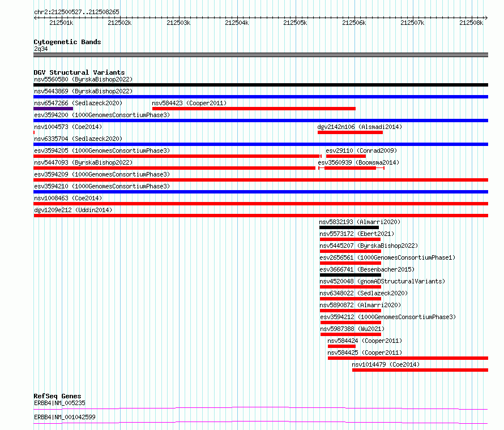Open variant nsv6348022 (Sedlazeck2020) label

point(364,293)
